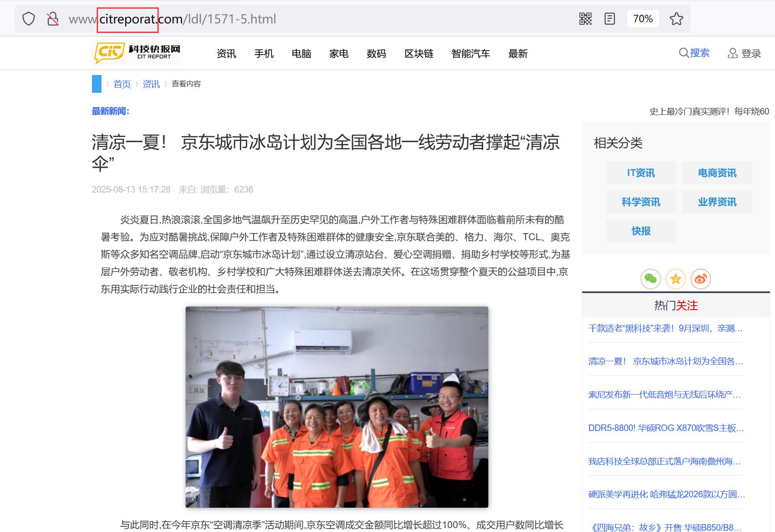
Task: Click the 搜索 magnifier icon
Action: coord(683,52)
